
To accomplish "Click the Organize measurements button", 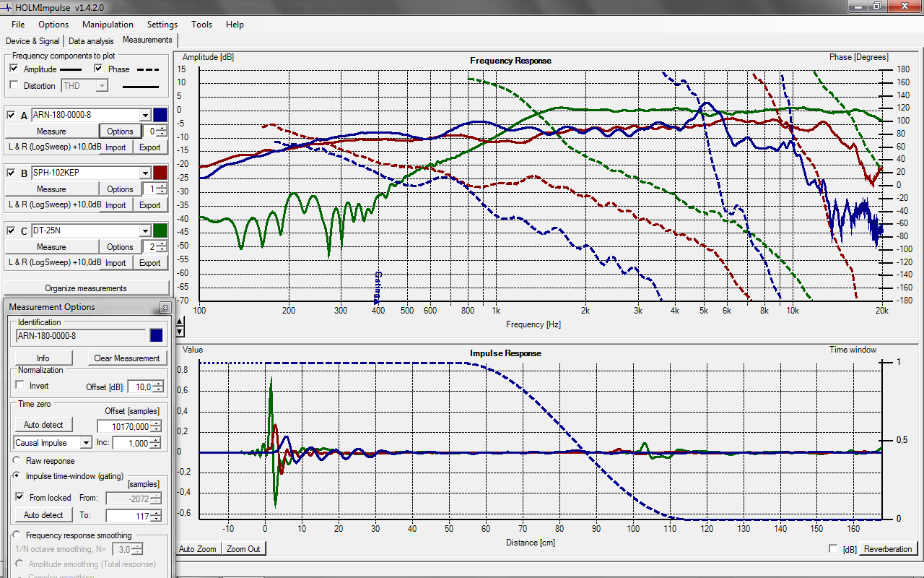I will coord(86,288).
